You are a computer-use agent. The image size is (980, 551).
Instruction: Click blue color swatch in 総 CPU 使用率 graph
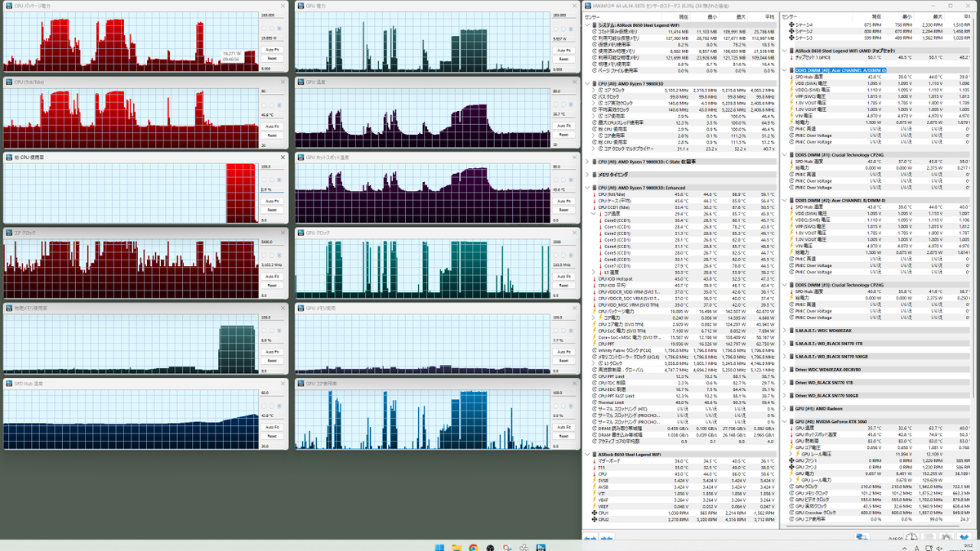[278, 180]
